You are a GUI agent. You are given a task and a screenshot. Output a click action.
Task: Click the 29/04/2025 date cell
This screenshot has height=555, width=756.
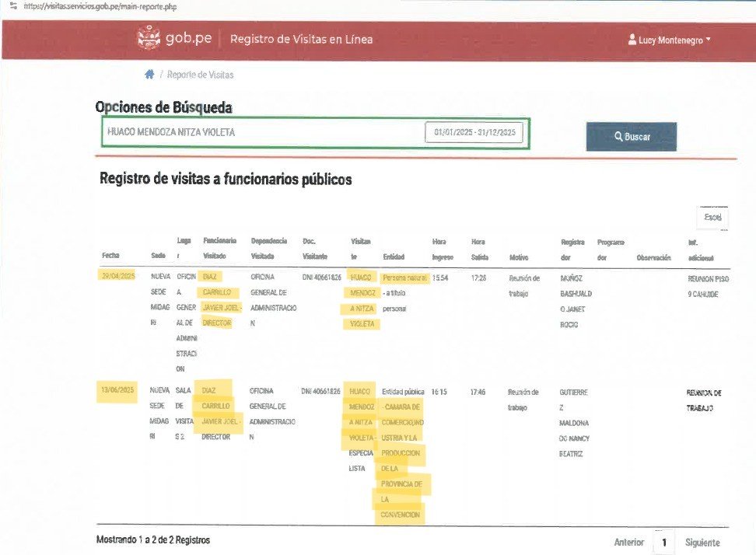click(x=117, y=276)
